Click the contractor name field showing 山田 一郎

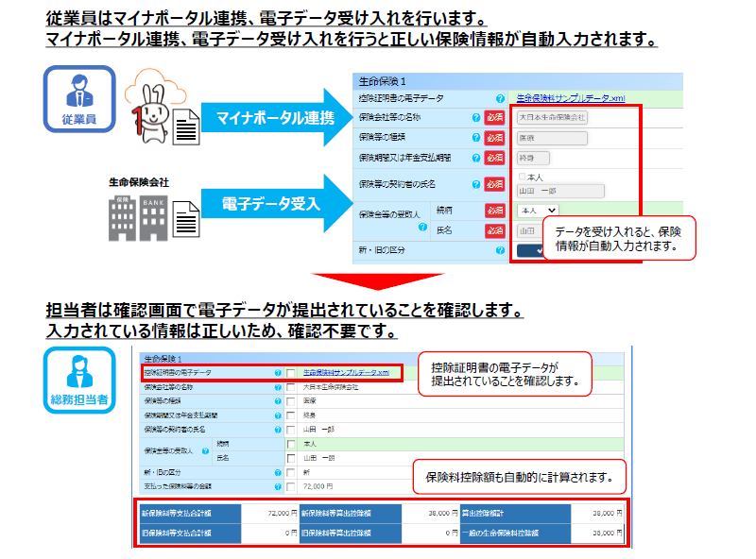(560, 191)
